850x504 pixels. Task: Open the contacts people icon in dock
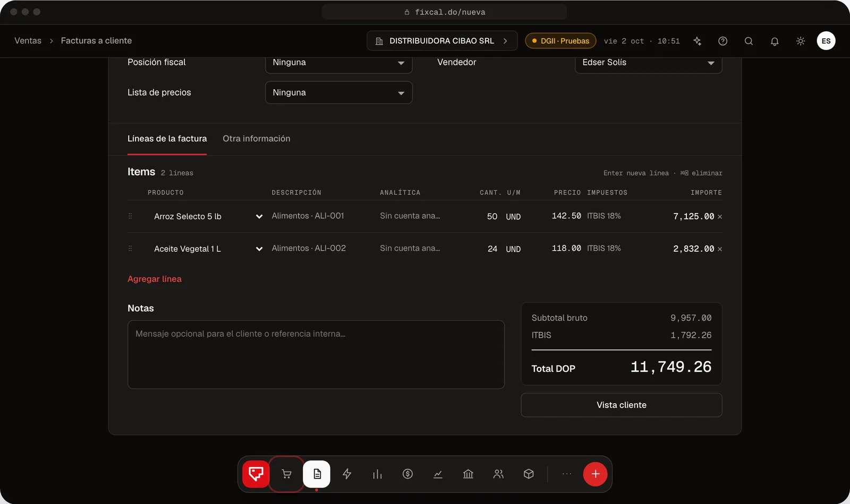tap(498, 474)
